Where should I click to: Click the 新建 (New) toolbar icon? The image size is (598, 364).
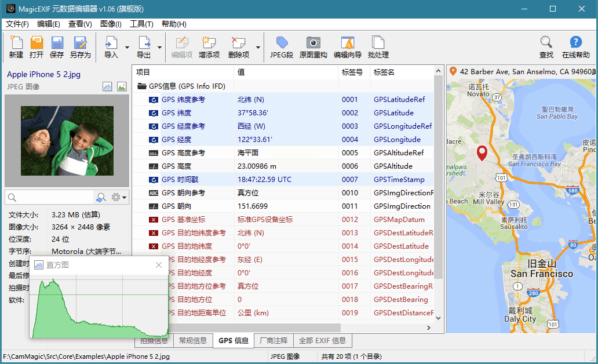click(16, 46)
